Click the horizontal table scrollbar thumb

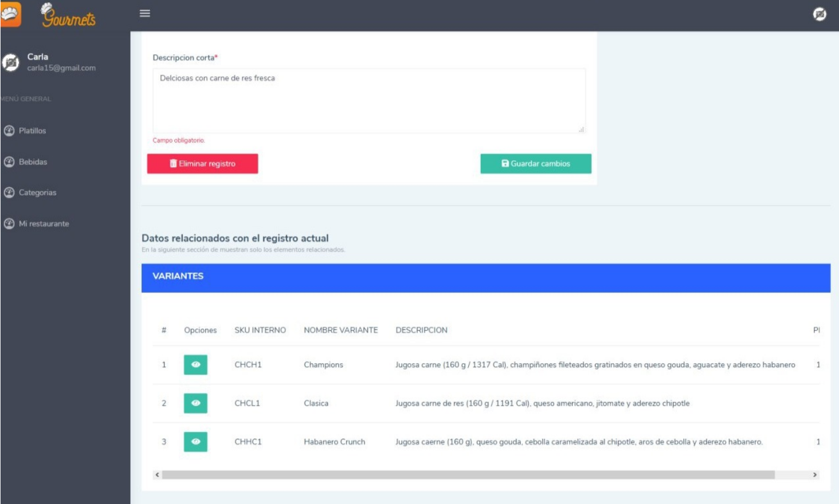coord(468,475)
